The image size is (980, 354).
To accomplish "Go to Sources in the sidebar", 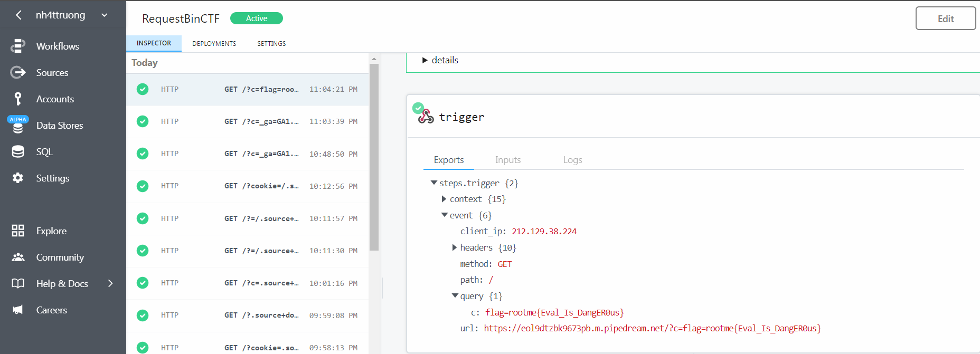I will (x=52, y=72).
